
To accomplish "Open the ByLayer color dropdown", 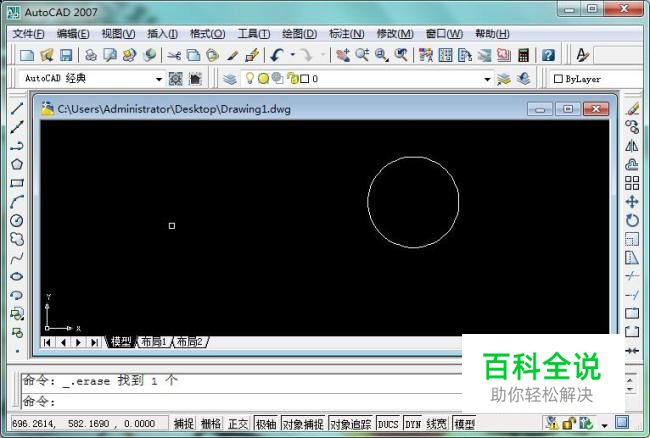I will 597,79.
